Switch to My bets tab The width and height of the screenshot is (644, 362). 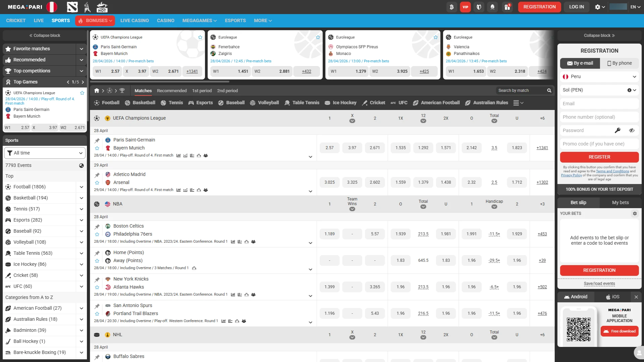coord(620,202)
